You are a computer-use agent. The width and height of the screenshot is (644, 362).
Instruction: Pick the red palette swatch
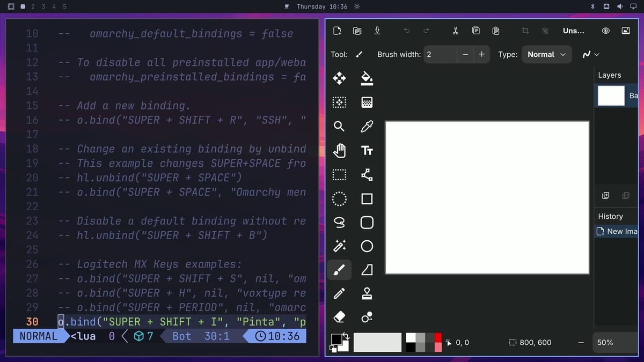[x=438, y=337]
